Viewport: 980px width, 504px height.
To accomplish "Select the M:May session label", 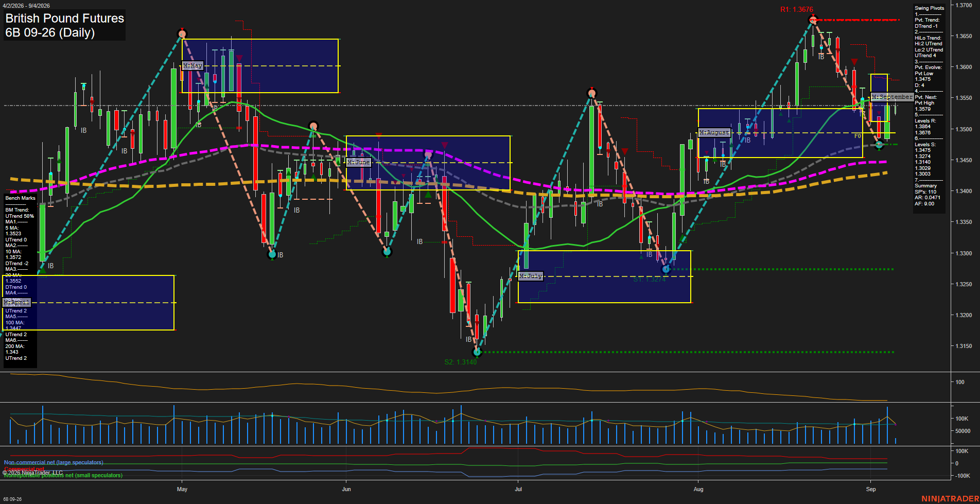I will coord(193,66).
